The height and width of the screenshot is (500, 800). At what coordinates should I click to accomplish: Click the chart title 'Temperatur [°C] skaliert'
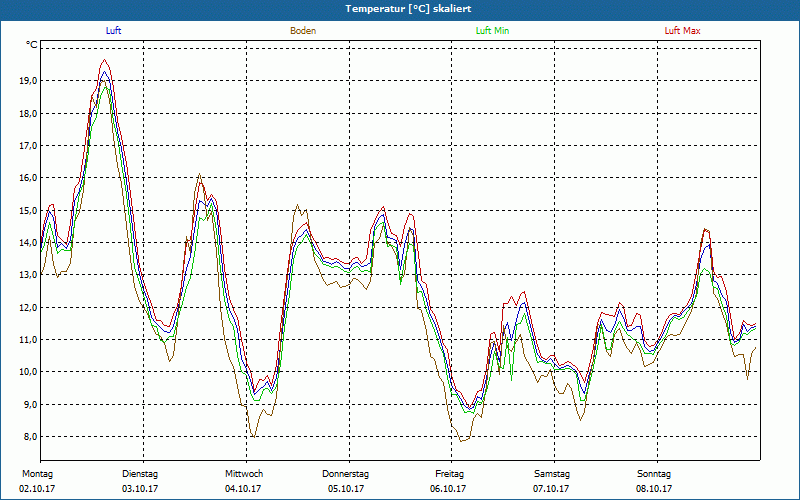tap(408, 9)
